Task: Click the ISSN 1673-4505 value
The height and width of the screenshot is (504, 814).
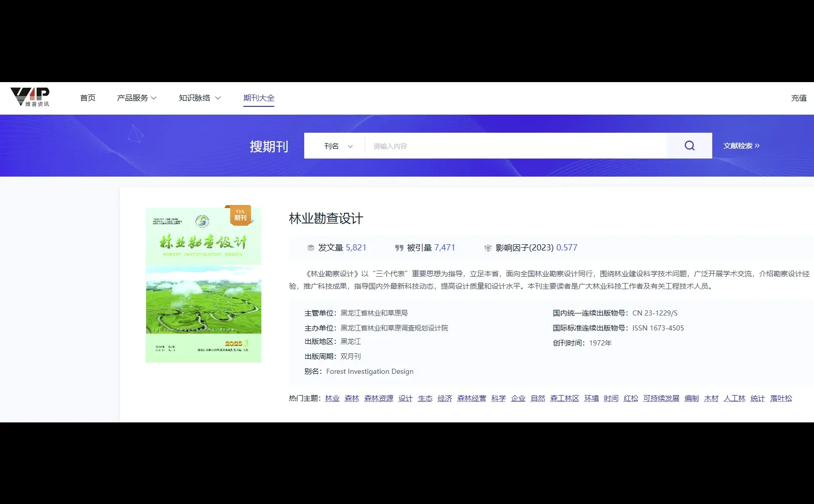Action: click(x=658, y=328)
